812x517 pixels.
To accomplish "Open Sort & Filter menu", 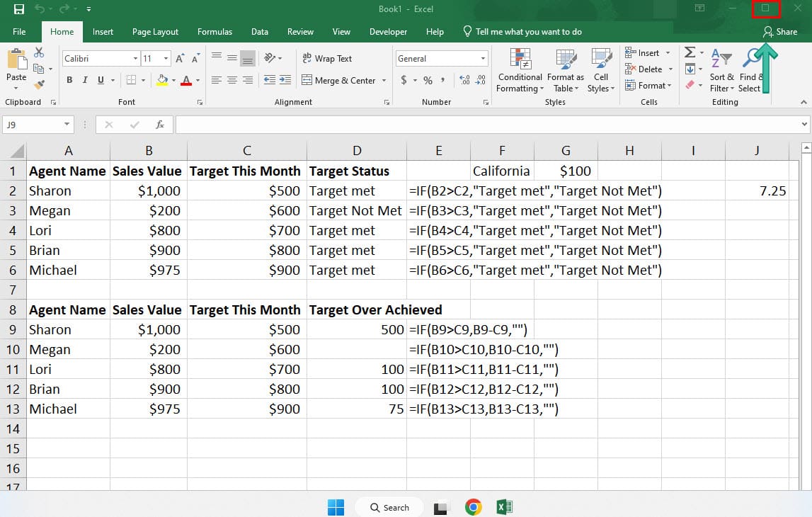I will click(x=722, y=70).
